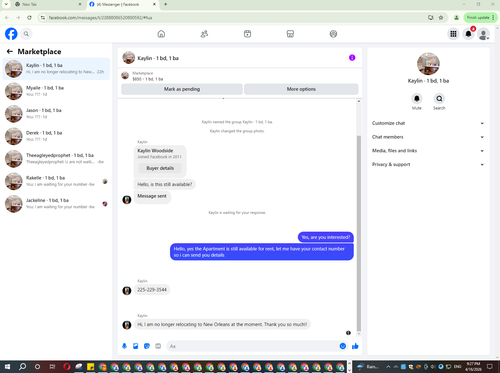The image size is (500, 373).
Task: Open the Rakelle - 1 bd, 1 ba chat
Action: pyautogui.click(x=56, y=181)
